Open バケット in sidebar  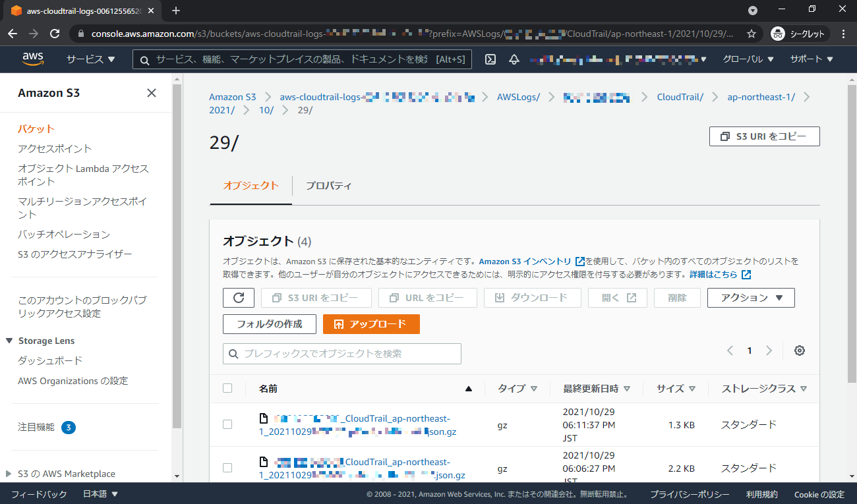(36, 129)
